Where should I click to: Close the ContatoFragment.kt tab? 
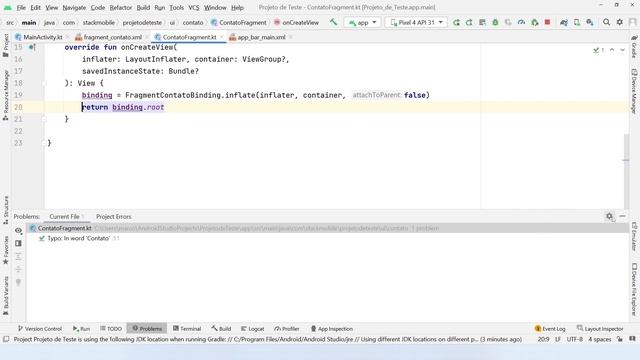tap(222, 37)
